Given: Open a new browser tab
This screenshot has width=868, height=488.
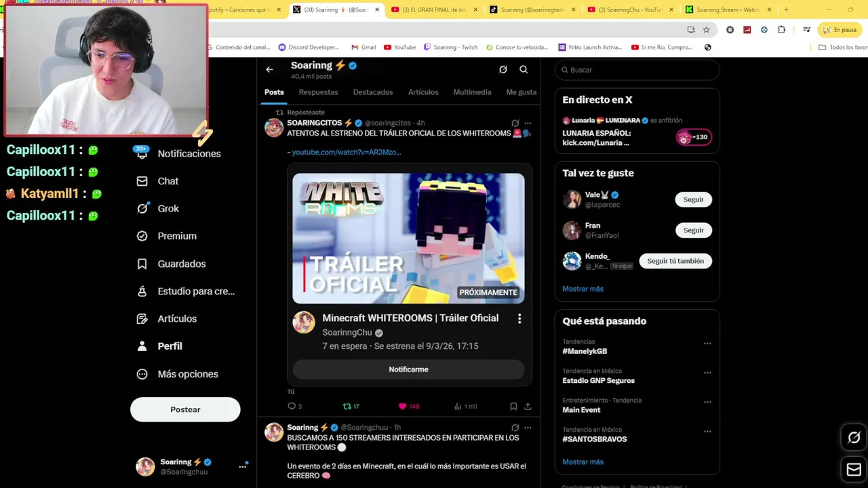Looking at the screenshot, I should pos(786,9).
